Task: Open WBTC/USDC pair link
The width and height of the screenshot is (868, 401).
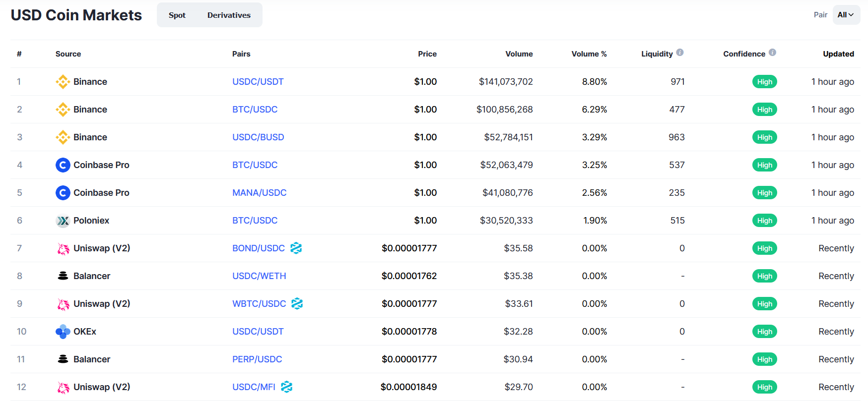Action: (x=259, y=304)
